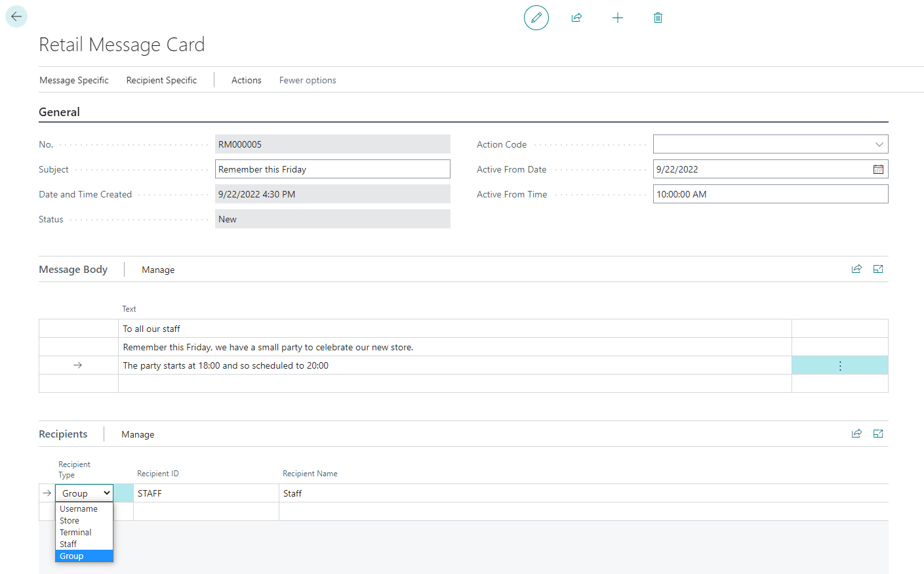This screenshot has width=924, height=574.
Task: Choose Terminal in the Recipient Type list
Action: (x=75, y=533)
